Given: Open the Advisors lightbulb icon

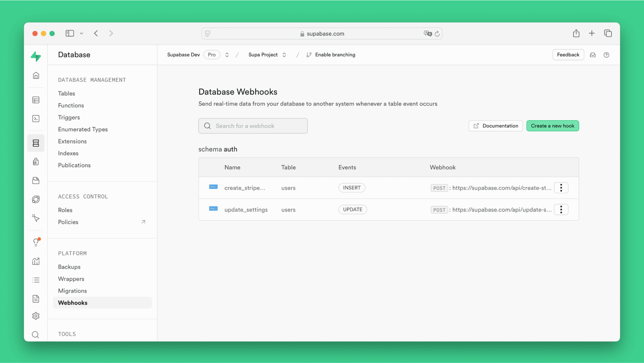Looking at the screenshot, I should [36, 242].
